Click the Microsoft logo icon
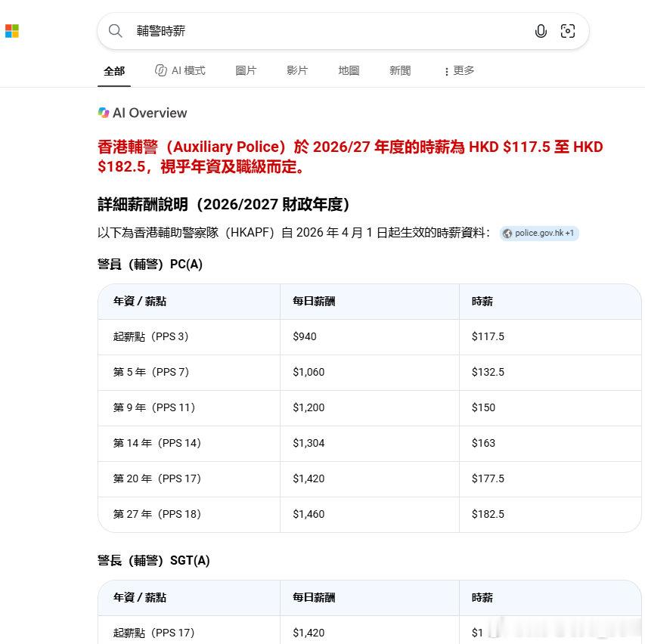The height and width of the screenshot is (644, 645). [x=12, y=31]
